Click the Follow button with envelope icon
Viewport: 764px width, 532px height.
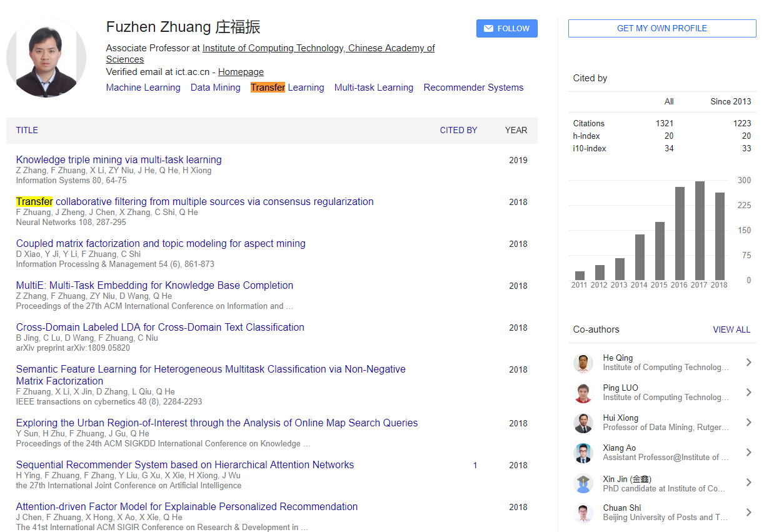click(506, 29)
